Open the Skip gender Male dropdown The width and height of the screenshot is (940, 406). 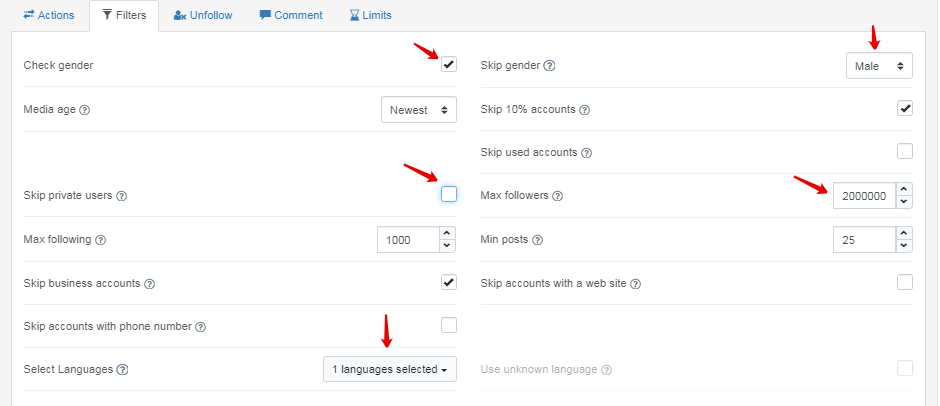[x=879, y=66]
